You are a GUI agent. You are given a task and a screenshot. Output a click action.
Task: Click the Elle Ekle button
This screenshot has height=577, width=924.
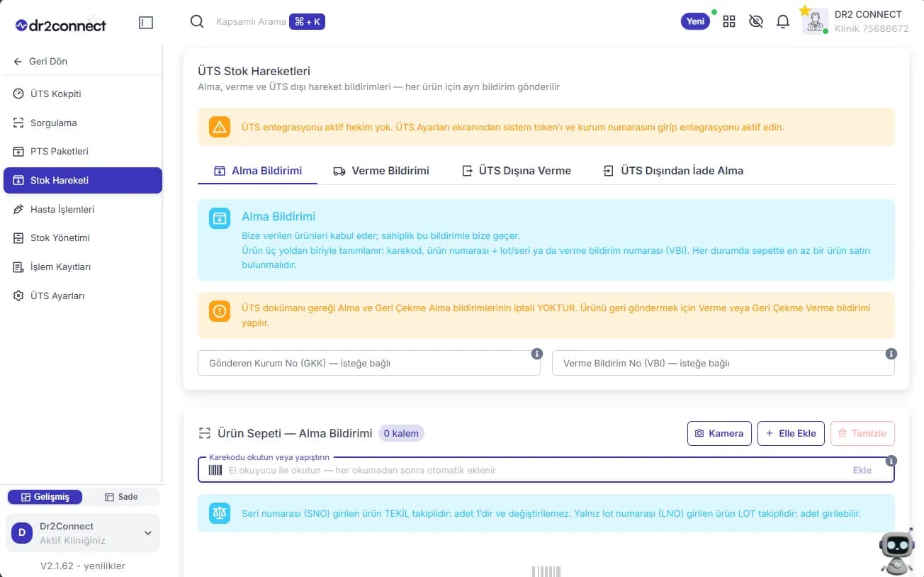pyautogui.click(x=791, y=433)
